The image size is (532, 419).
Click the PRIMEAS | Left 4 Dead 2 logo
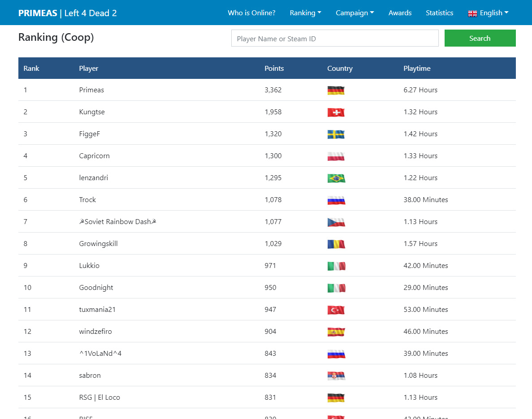[68, 13]
